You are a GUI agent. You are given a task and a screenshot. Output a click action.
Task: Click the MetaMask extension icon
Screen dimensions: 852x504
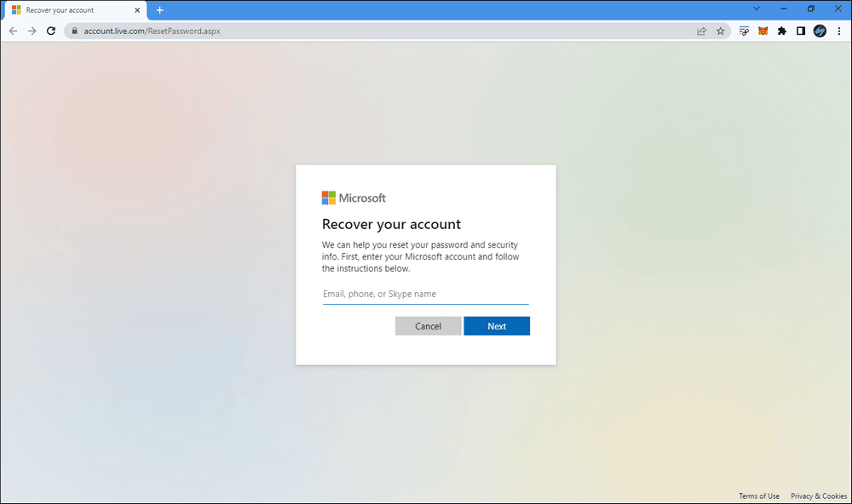click(763, 31)
